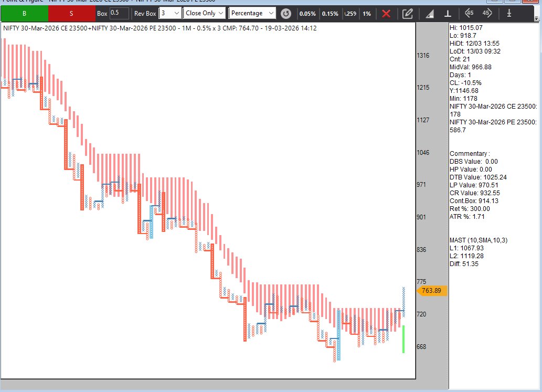The image size is (542, 392).
Task: Open the Percentage scaling dropdown
Action: pyautogui.click(x=252, y=13)
